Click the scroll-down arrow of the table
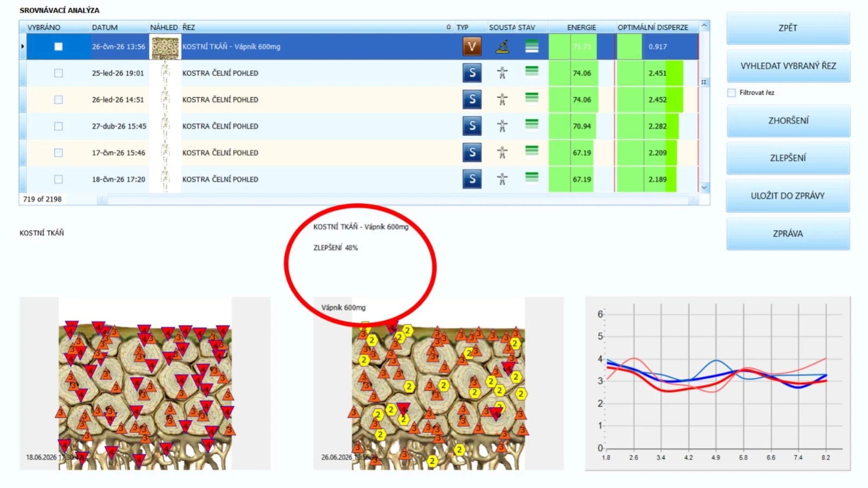The image size is (868, 488). click(x=704, y=187)
